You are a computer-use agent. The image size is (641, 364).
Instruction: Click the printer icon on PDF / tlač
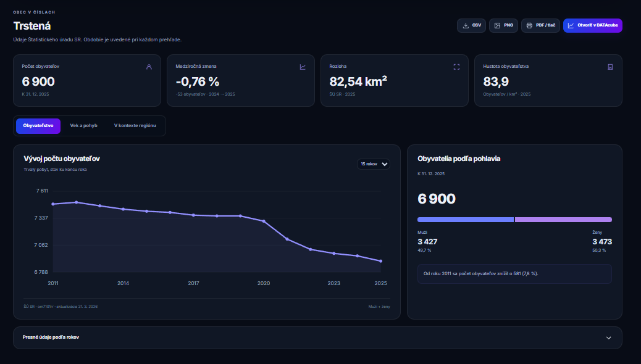pos(529,25)
